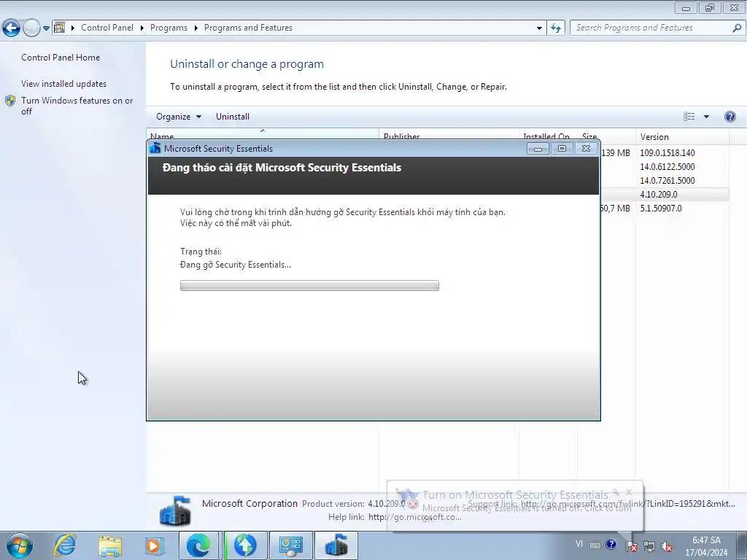Click the VI input language indicator
Screen dimensions: 747x560
578,544
